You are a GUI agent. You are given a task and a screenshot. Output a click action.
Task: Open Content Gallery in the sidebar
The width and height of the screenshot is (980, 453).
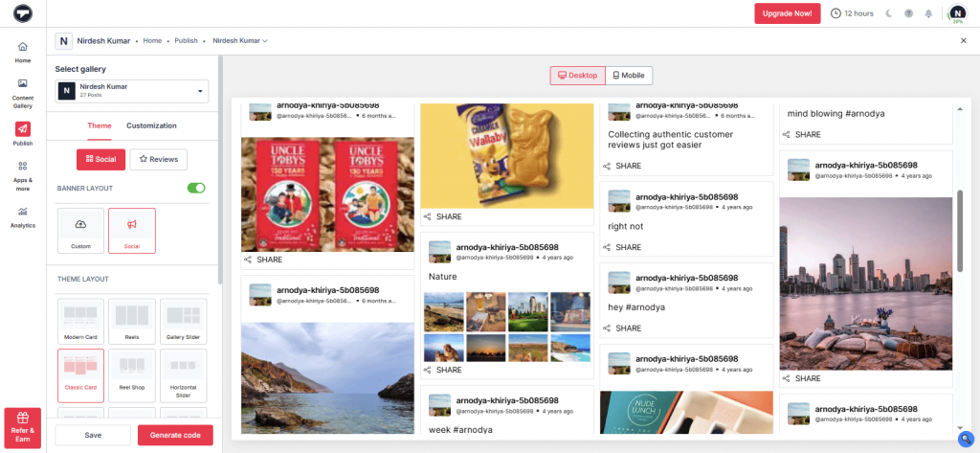coord(22,92)
